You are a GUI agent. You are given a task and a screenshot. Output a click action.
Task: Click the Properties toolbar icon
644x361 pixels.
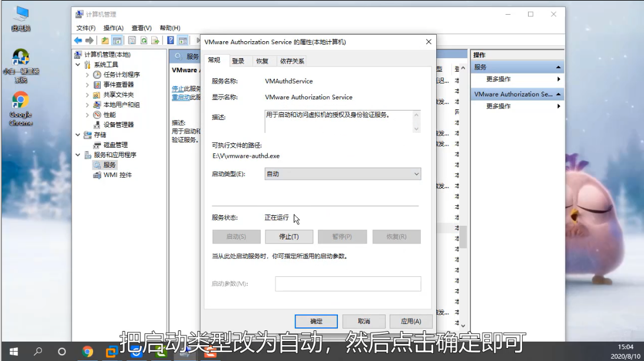pos(132,40)
